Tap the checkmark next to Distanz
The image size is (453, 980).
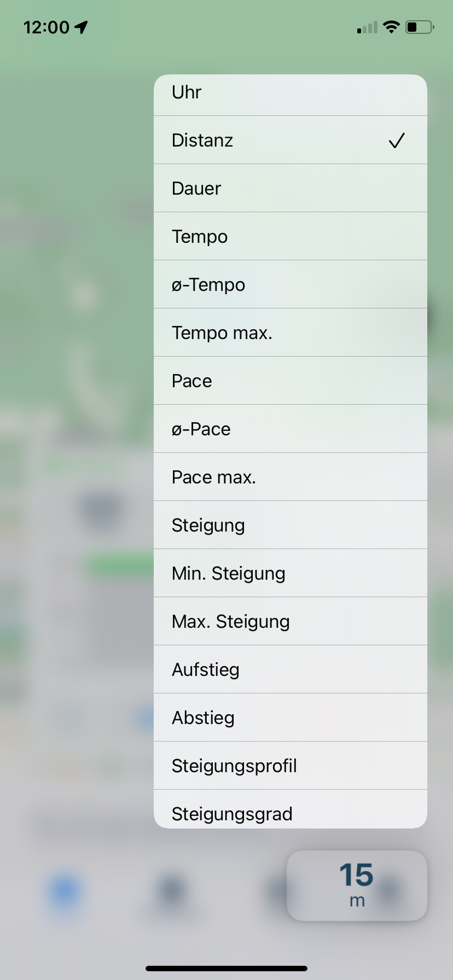(x=397, y=141)
